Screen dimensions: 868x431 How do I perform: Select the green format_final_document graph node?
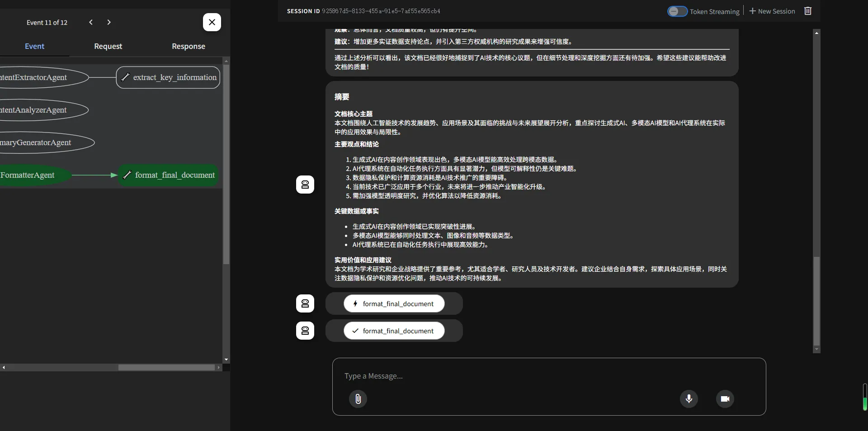point(168,175)
